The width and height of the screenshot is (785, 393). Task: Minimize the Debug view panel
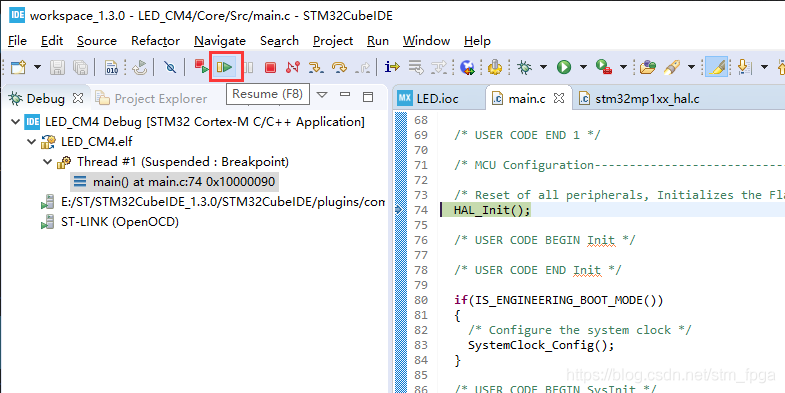pyautogui.click(x=345, y=94)
